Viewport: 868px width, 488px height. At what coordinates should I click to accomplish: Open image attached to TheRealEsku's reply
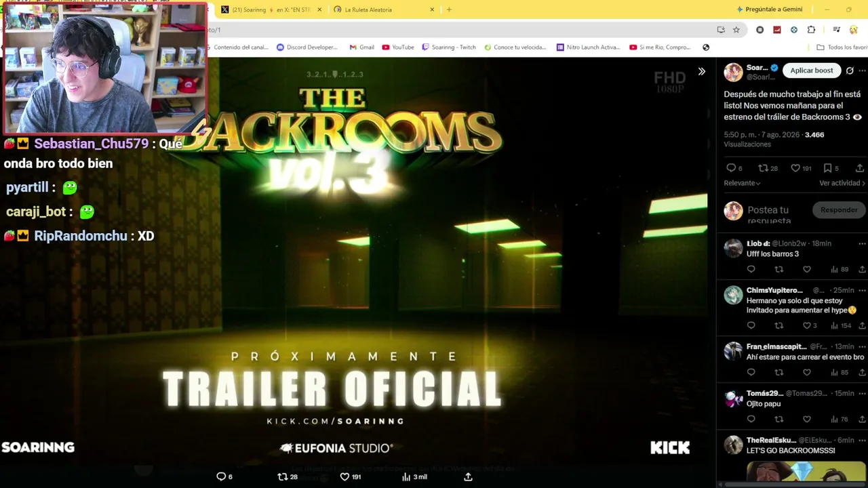pyautogui.click(x=806, y=471)
